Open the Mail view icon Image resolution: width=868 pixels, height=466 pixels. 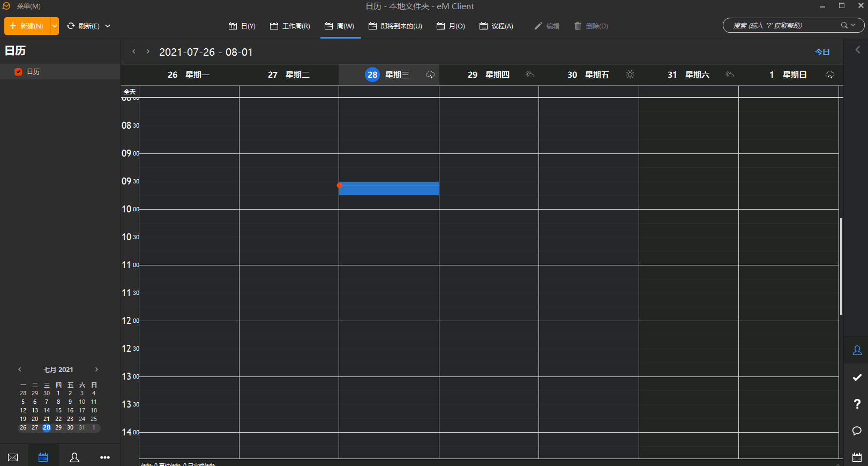click(13, 457)
